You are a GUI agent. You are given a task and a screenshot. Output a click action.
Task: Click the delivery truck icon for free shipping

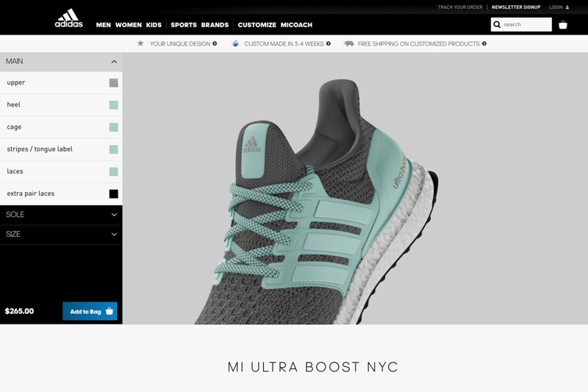348,43
